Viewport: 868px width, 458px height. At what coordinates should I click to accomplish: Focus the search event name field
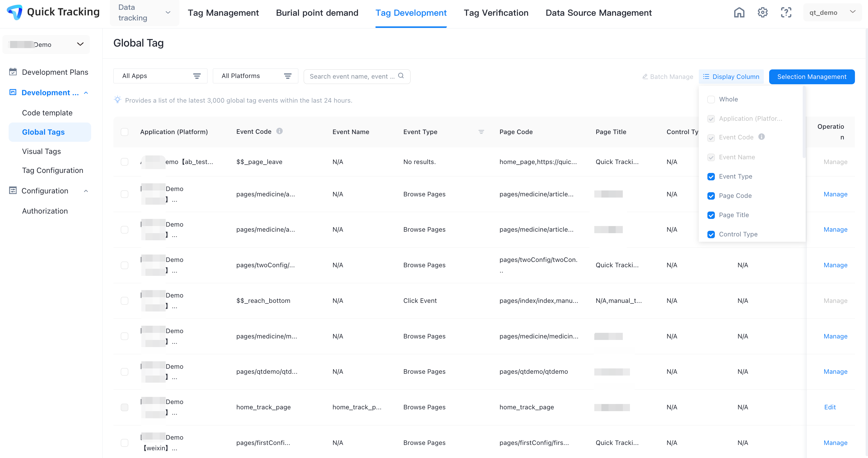(352, 77)
